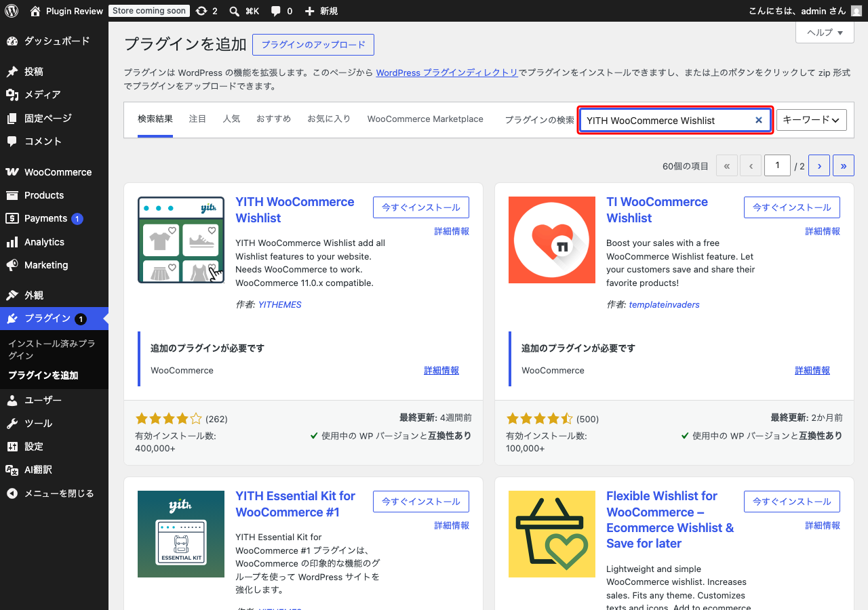Open 固定ページ in the sidebar
Viewport: 868px width, 610px height.
point(54,118)
